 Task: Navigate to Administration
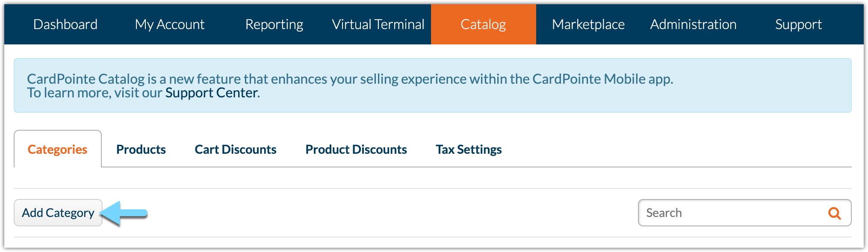click(x=693, y=24)
